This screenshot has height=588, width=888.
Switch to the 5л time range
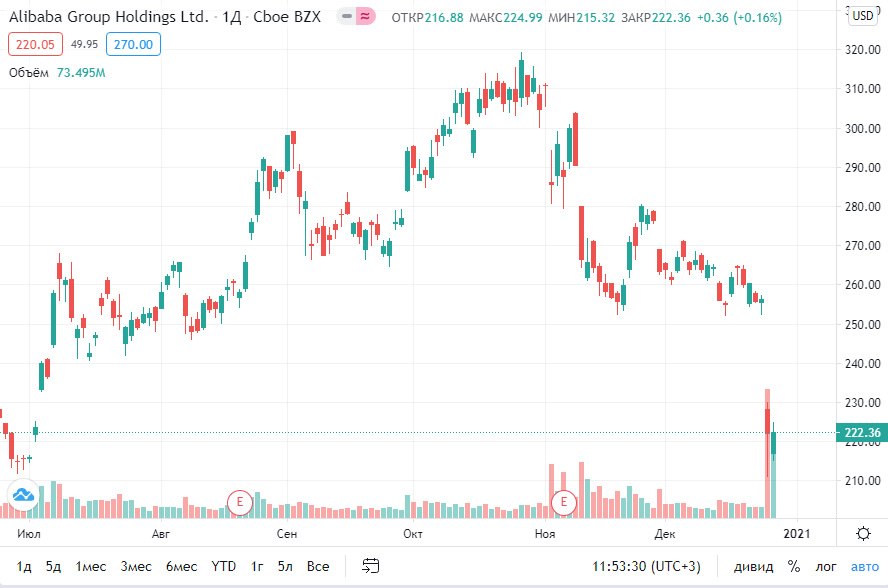tap(285, 566)
